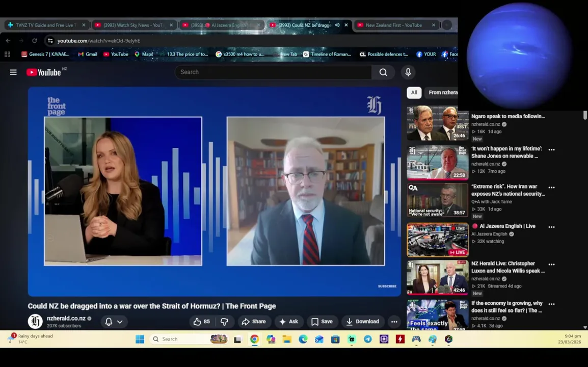The width and height of the screenshot is (588, 367).
Task: Focus the YouTube search input field
Action: [274, 72]
